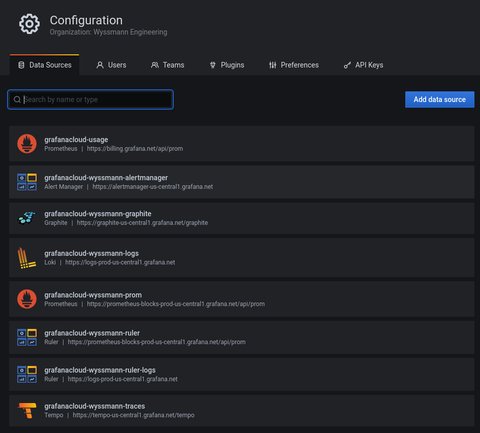Click the Tempo icon for grafanacloud-wyssmann-traces

tap(27, 410)
